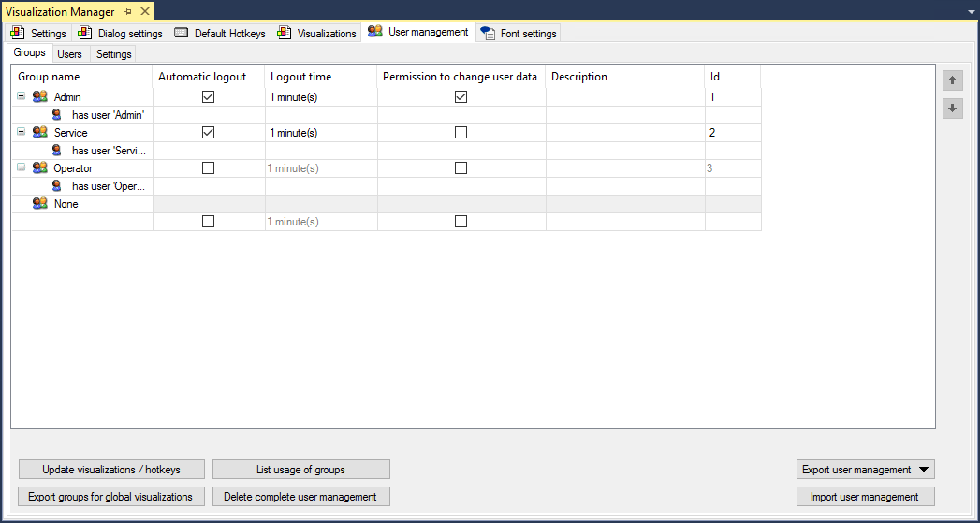Click the Service group icon
This screenshot has width=980, height=523.
[40, 133]
